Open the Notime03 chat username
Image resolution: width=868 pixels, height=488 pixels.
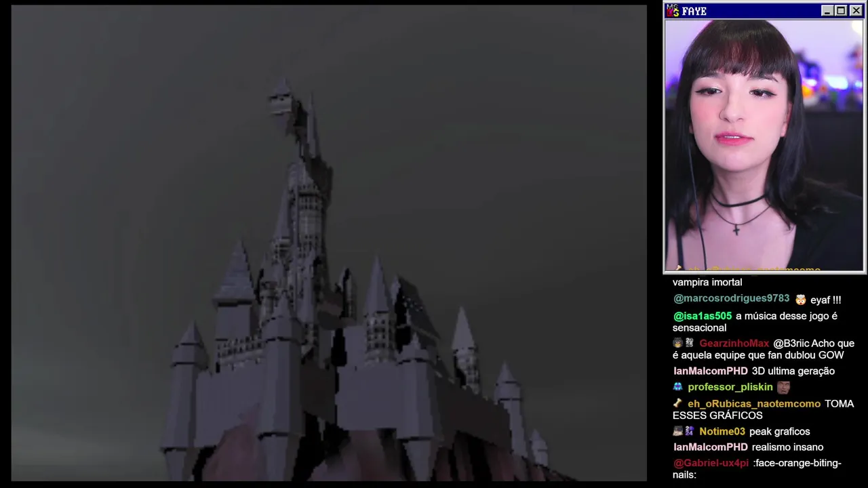(x=722, y=432)
